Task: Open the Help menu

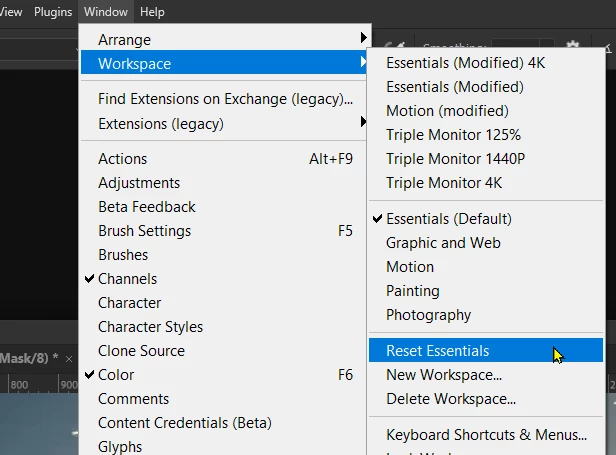Action: [152, 12]
